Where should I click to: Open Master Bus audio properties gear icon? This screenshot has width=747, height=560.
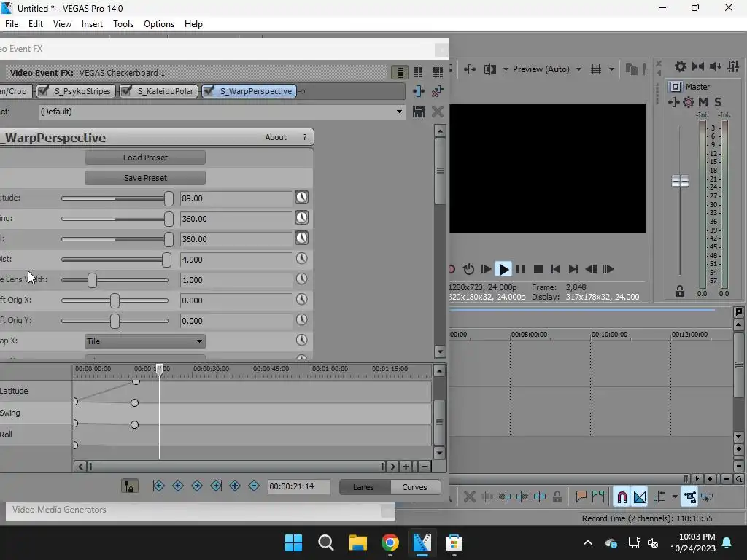(x=681, y=66)
